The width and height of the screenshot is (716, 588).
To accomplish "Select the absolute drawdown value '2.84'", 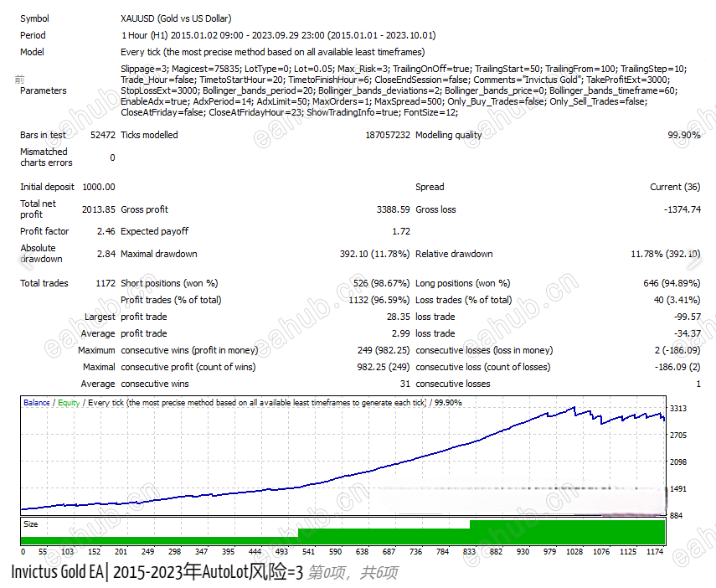I will (x=106, y=254).
